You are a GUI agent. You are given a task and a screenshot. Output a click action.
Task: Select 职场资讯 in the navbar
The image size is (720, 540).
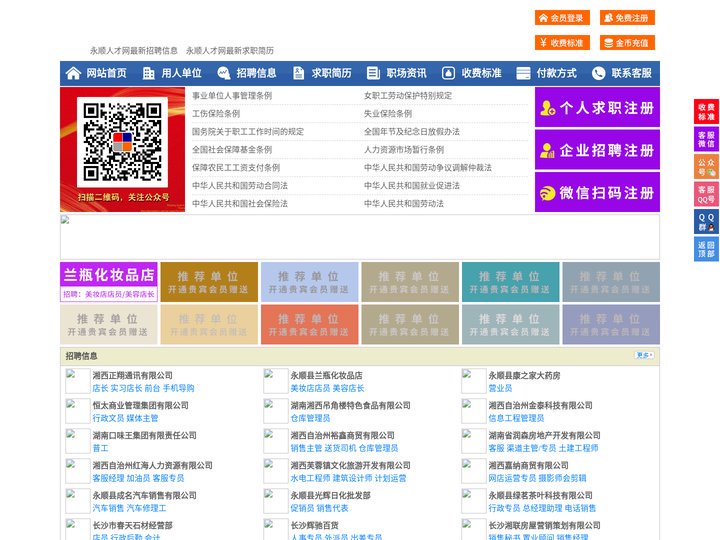(406, 73)
